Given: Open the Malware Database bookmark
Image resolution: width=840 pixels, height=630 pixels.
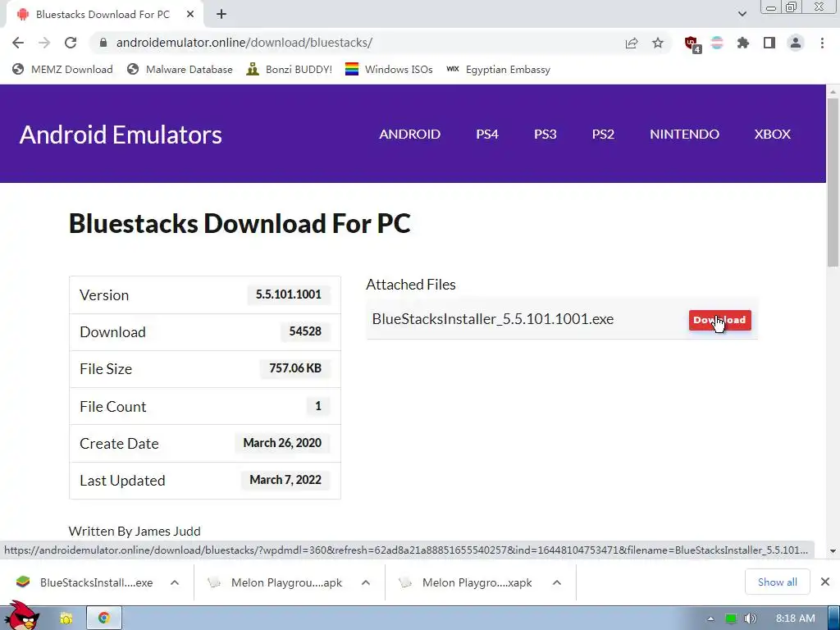Looking at the screenshot, I should tap(180, 69).
